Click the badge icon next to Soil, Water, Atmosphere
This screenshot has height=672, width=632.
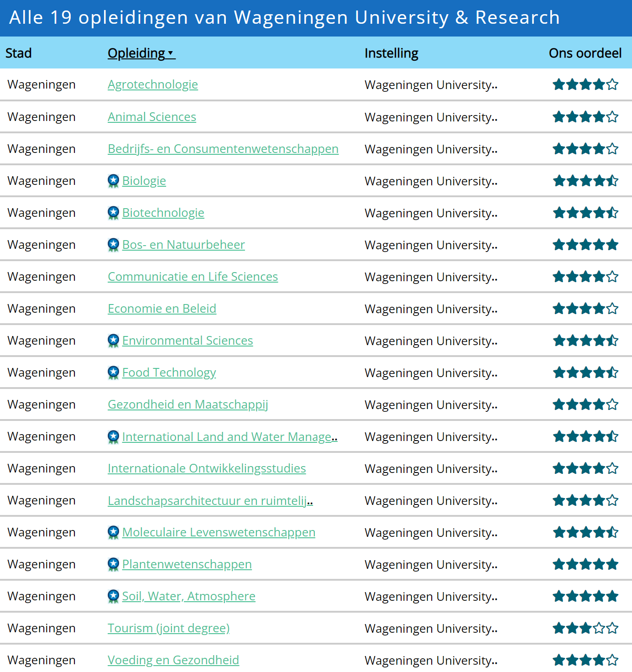113,597
